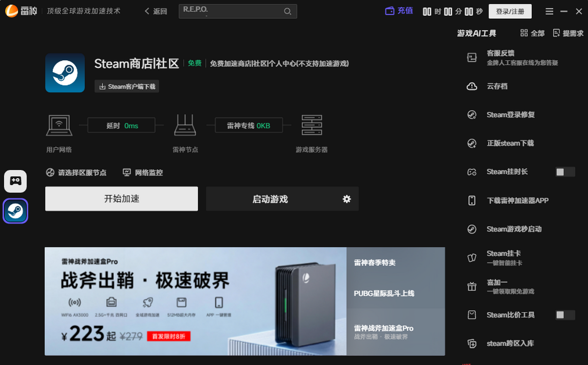Click the gamepad icon in left sidebar
The height and width of the screenshot is (365, 588).
point(16,181)
